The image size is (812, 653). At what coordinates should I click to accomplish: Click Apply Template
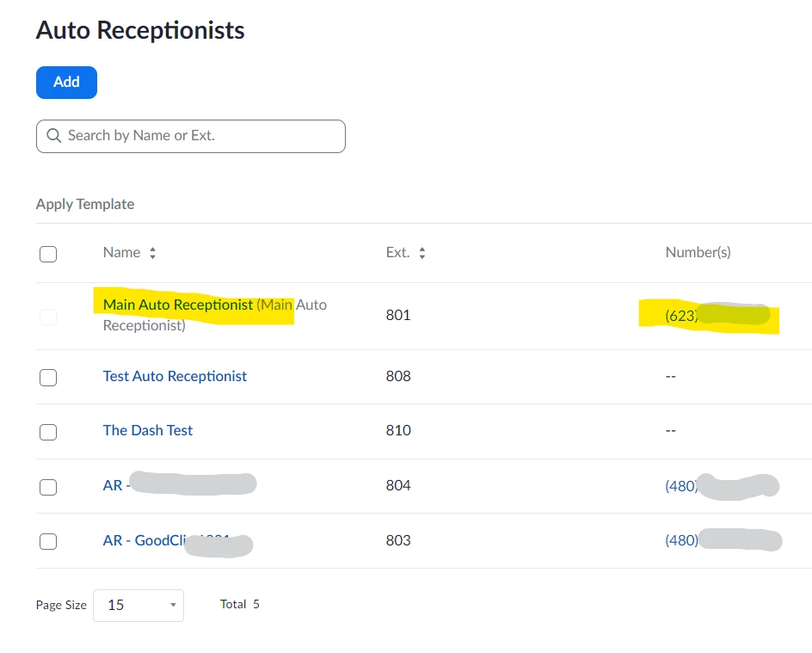pyautogui.click(x=85, y=204)
